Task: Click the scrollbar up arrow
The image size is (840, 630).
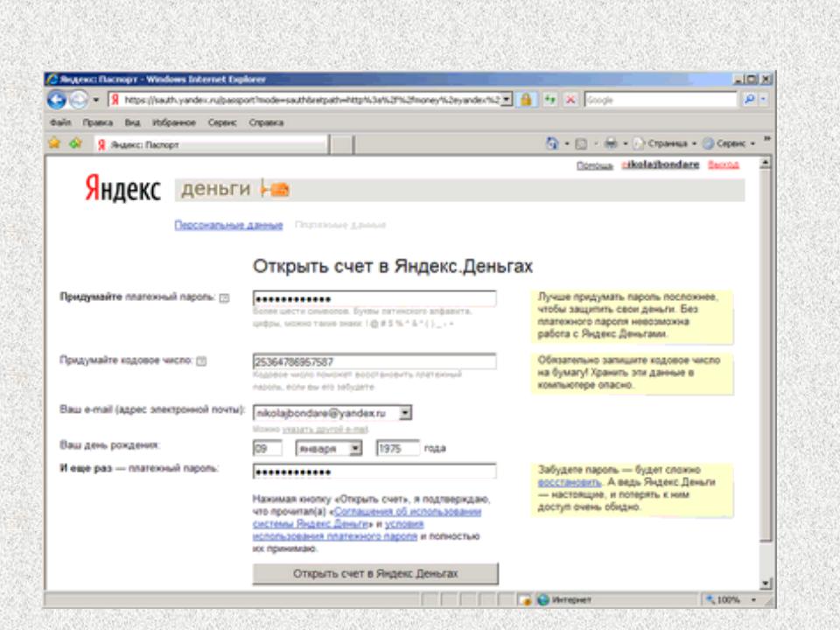Action: pos(765,164)
